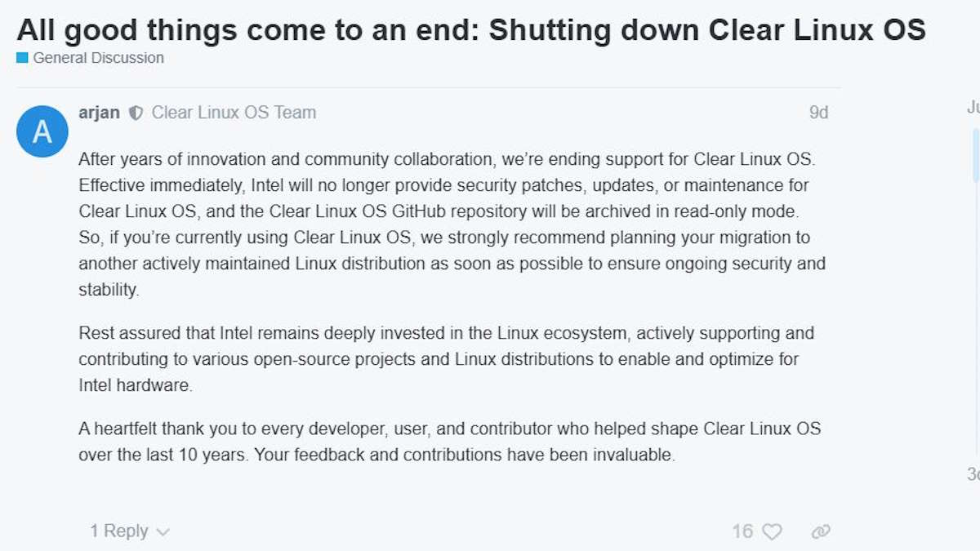This screenshot has height=551, width=980.
Task: Click the blue General Discussion category square
Action: (22, 58)
